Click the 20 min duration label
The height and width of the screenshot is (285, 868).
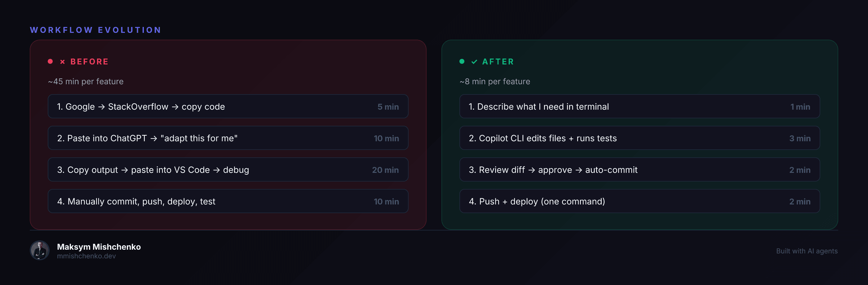(x=385, y=170)
